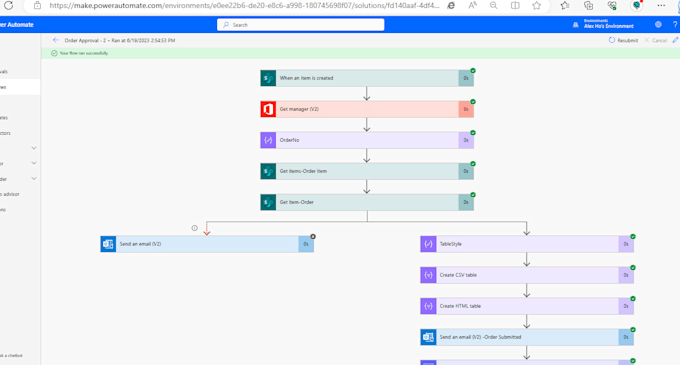
Task: Expand the 'TableStyle' step
Action: tap(527, 244)
